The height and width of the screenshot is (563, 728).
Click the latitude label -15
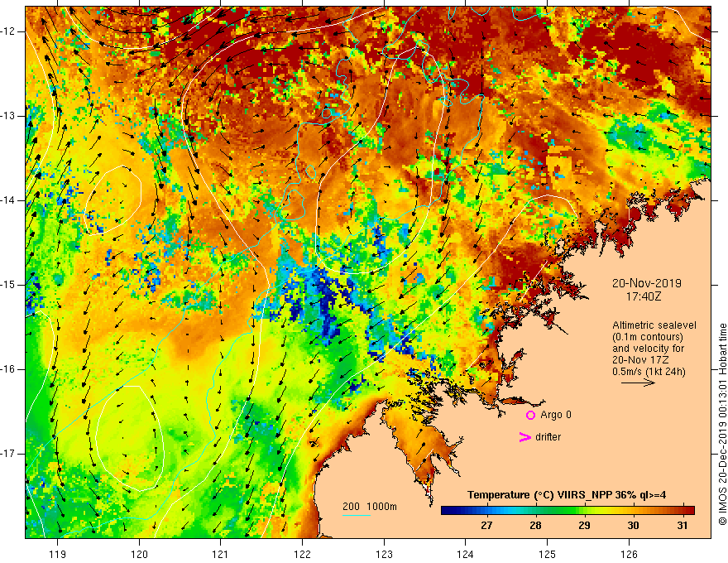coord(8,285)
